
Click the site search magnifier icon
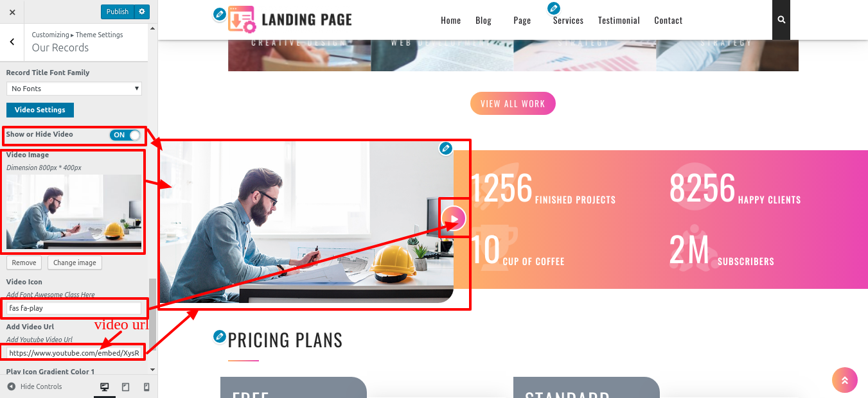(x=781, y=20)
